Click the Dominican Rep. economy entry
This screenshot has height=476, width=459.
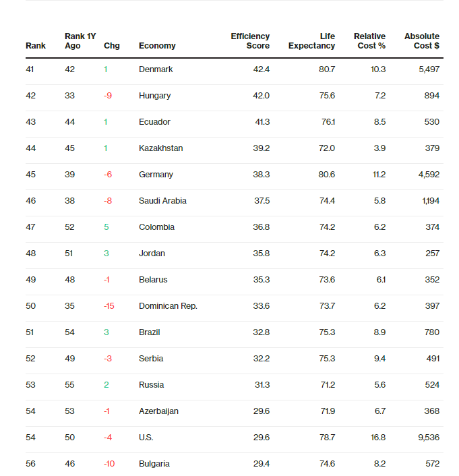coord(168,306)
